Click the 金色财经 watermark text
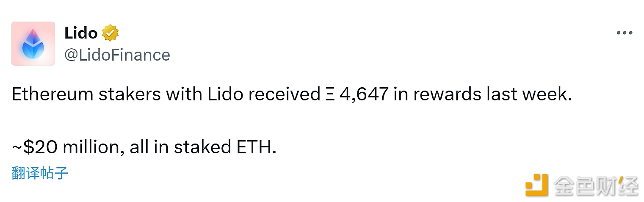The width and height of the screenshot is (644, 202). pyautogui.click(x=596, y=185)
